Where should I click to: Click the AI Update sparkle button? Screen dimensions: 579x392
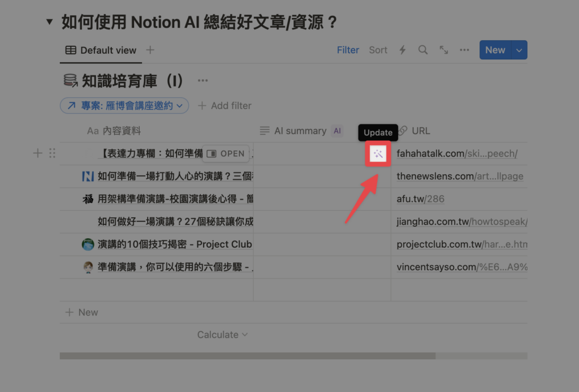378,154
